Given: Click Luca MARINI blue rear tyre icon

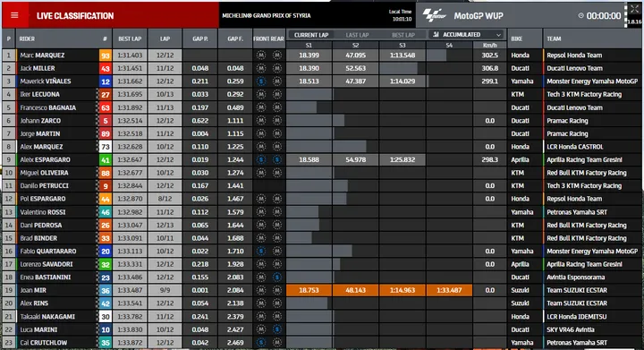Looking at the screenshot, I should click(277, 329).
